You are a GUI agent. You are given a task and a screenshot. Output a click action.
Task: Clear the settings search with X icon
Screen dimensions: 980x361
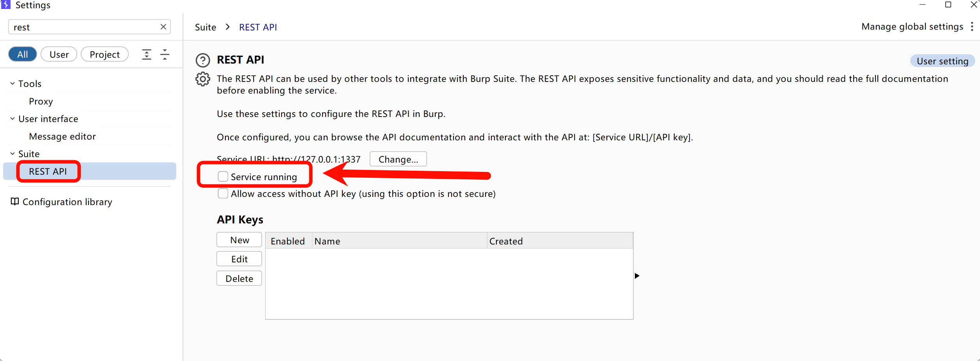coord(163,27)
